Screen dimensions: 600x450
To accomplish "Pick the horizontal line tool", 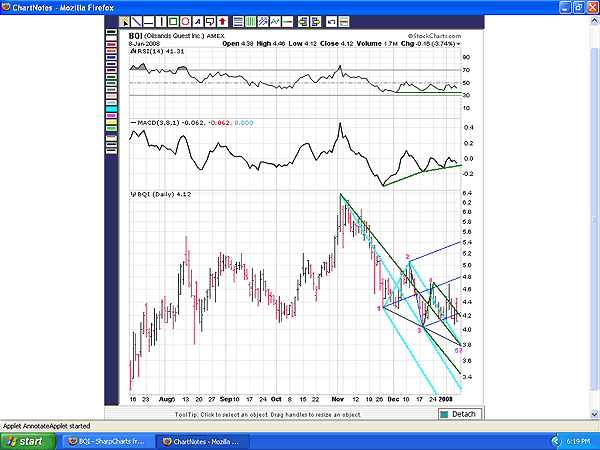I will click(148, 20).
